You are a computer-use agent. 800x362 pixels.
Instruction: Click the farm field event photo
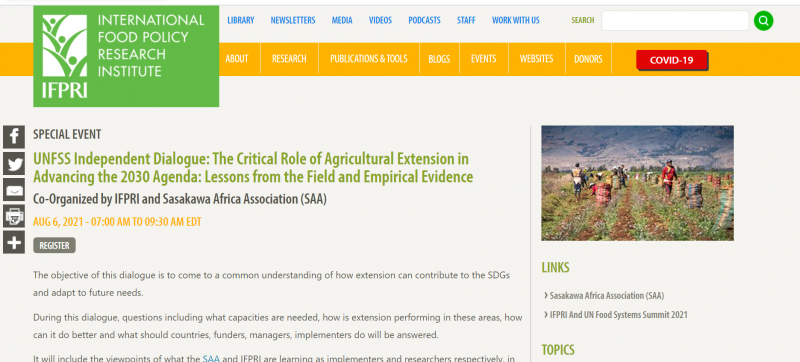[637, 183]
